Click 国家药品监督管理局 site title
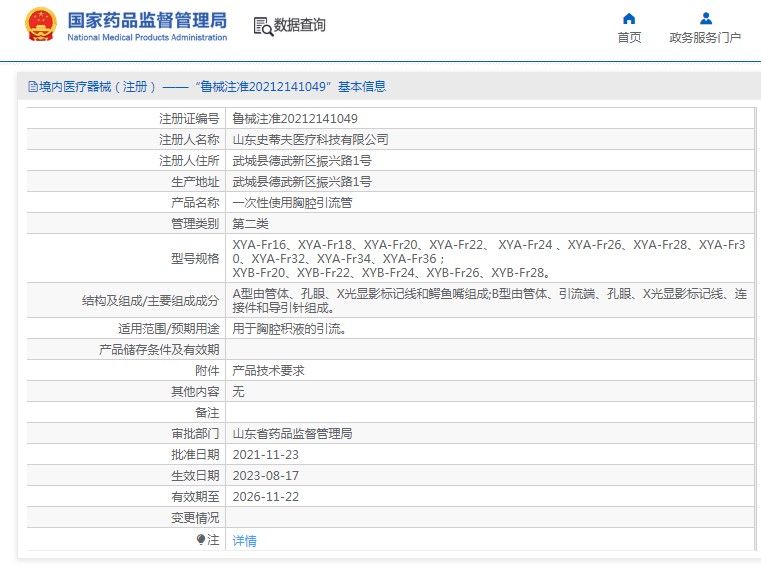 [147, 20]
